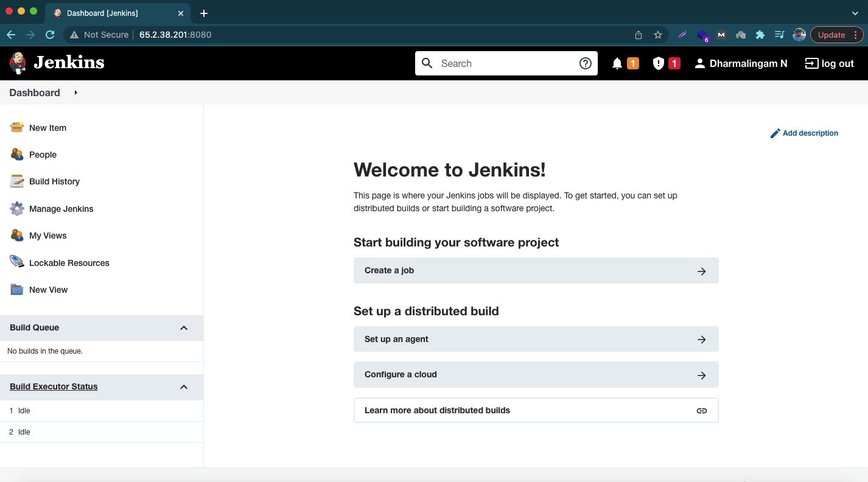
Task: Collapse the Build Executor Status panel
Action: [184, 387]
